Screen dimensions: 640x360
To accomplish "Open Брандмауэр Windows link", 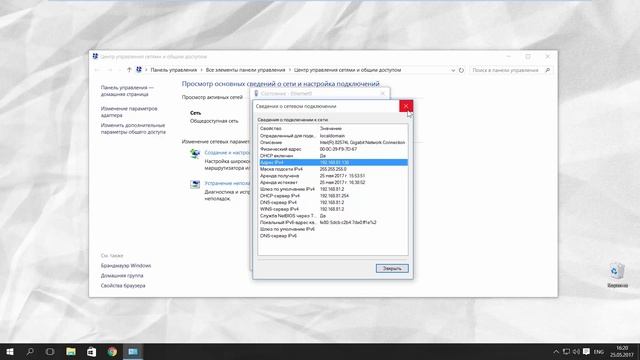I will click(126, 266).
